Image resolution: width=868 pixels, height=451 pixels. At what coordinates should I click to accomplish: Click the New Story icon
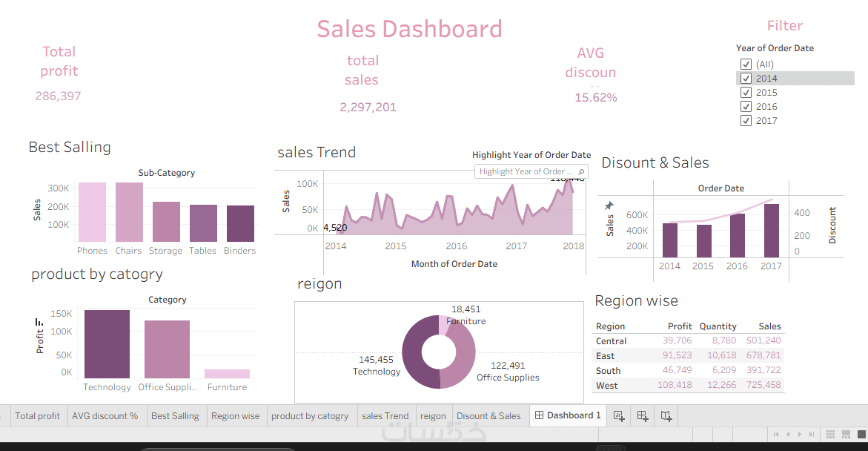tap(667, 416)
